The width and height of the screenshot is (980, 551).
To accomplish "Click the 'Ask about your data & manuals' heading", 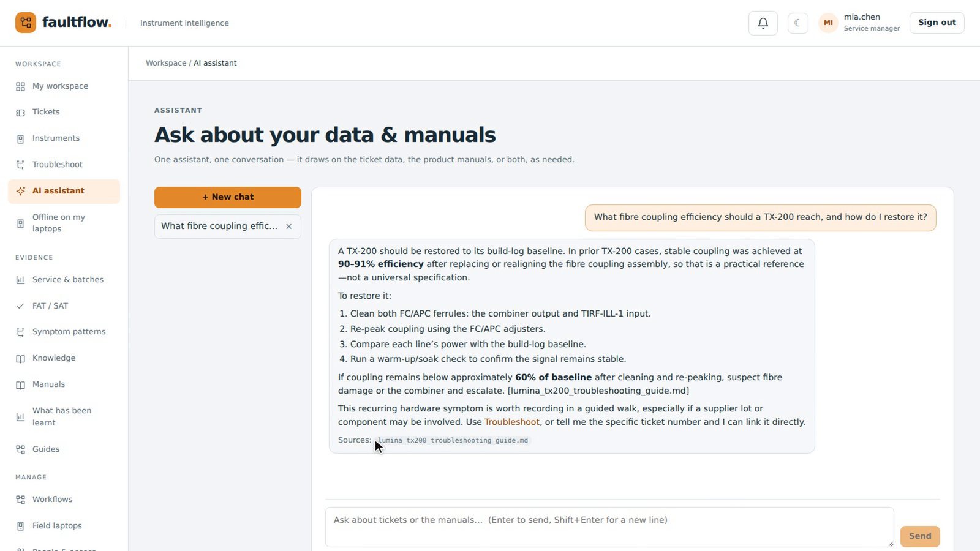I will point(325,135).
